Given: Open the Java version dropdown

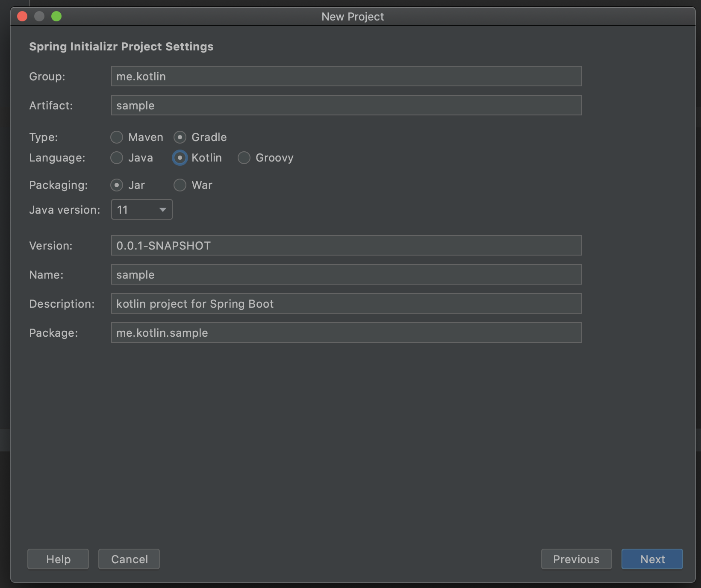Looking at the screenshot, I should click(x=142, y=209).
